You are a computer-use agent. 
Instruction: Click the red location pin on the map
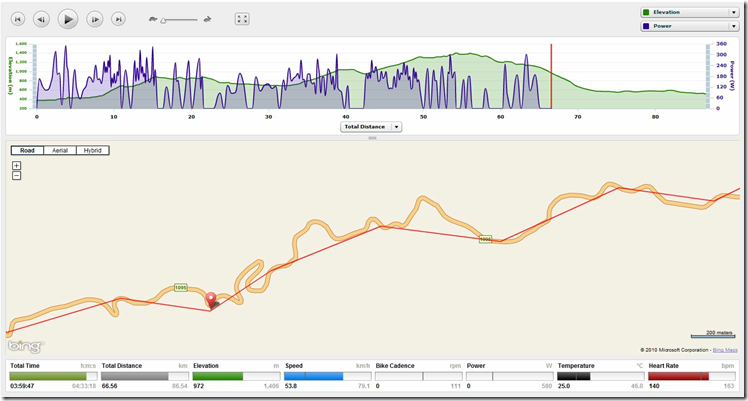click(x=211, y=300)
